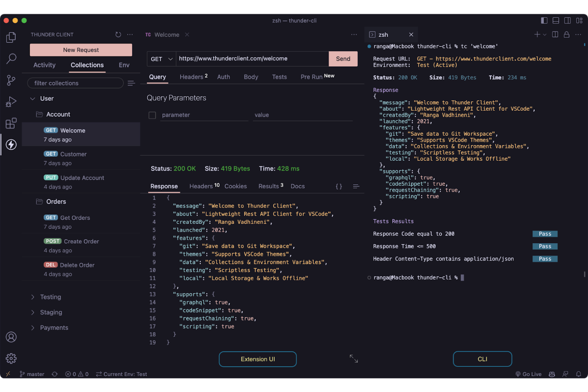Click the terminal lock icon
The image size is (588, 392).
567,35
